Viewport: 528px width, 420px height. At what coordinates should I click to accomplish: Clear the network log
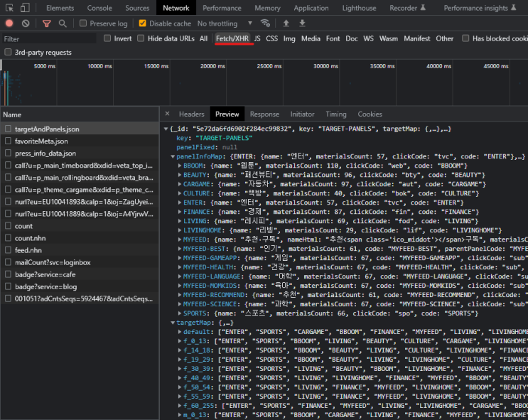pos(27,23)
